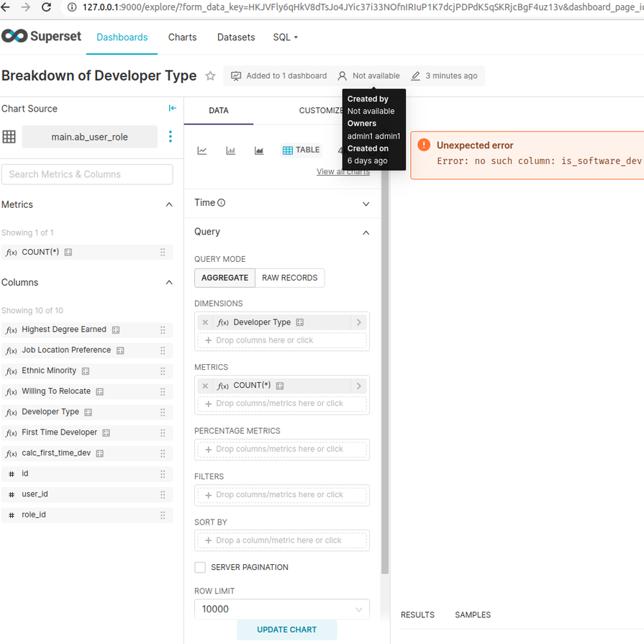Image resolution: width=644 pixels, height=644 pixels.
Task: Click drag handle of COUNT(*) metric
Action: [x=163, y=252]
